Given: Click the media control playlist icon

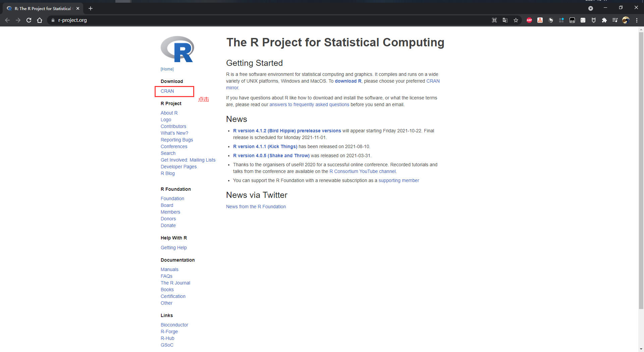Looking at the screenshot, I should click(x=615, y=20).
